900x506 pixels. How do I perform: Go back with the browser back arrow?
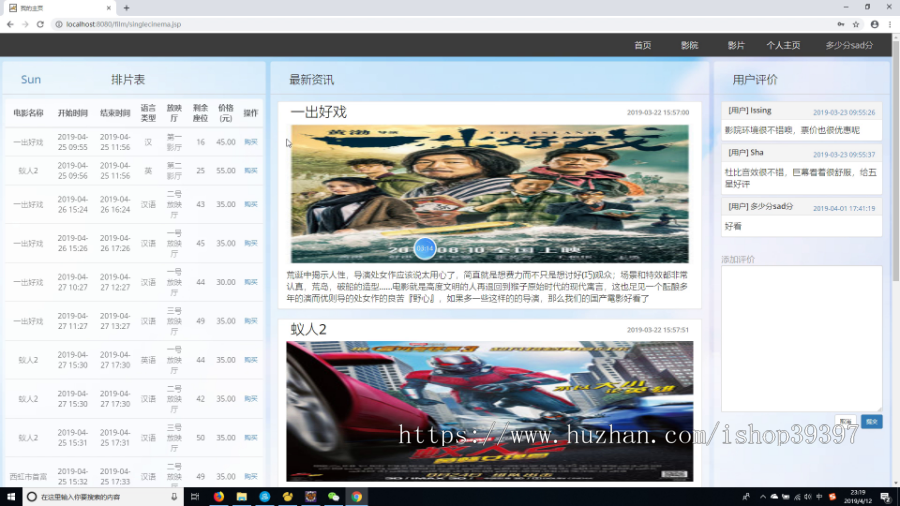point(10,24)
